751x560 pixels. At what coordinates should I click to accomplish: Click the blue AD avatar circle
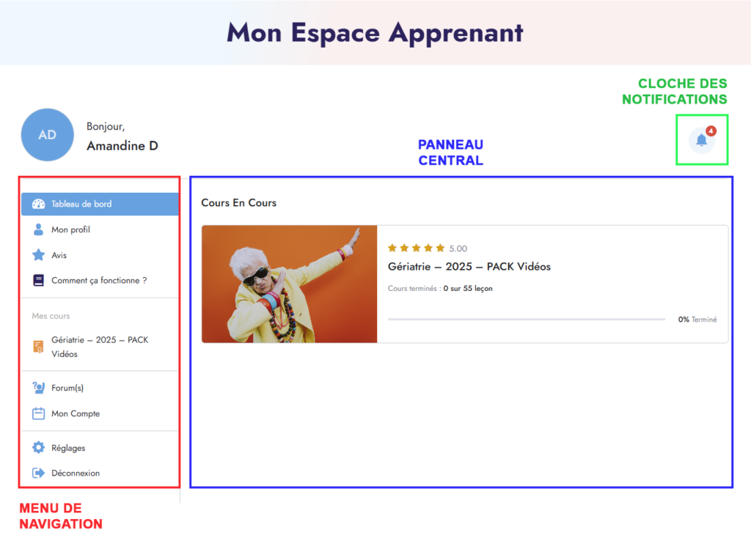tap(48, 135)
